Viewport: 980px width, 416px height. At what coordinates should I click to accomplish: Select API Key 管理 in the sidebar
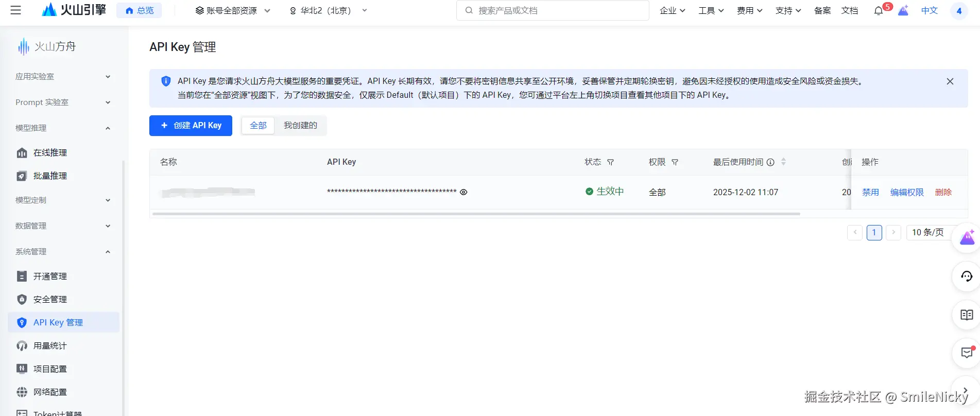pyautogui.click(x=64, y=322)
